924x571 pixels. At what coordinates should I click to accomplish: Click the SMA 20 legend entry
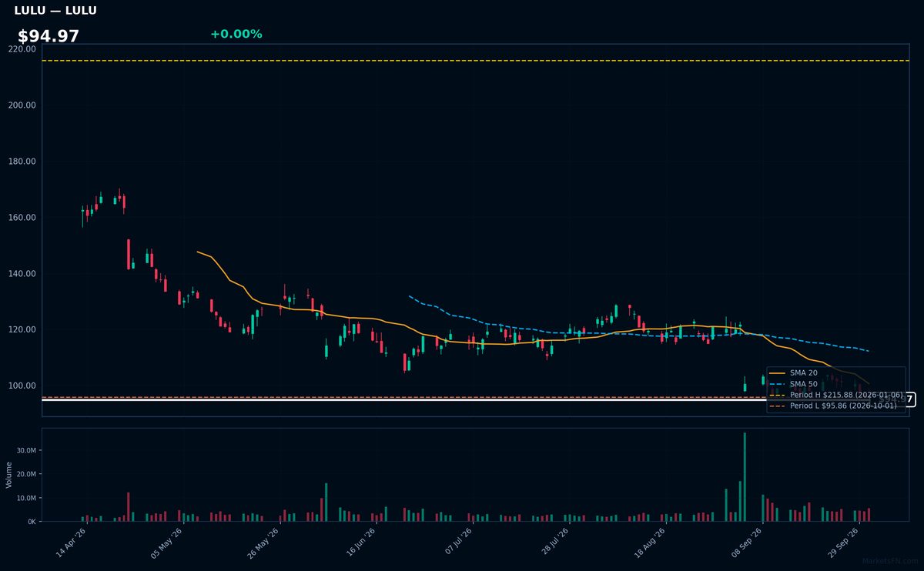click(x=794, y=373)
